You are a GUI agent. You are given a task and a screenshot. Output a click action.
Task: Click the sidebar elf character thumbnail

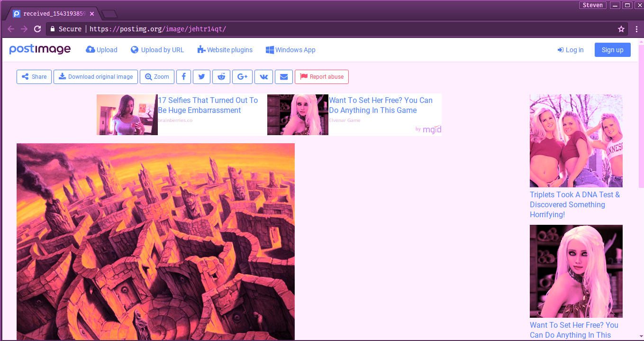576,271
